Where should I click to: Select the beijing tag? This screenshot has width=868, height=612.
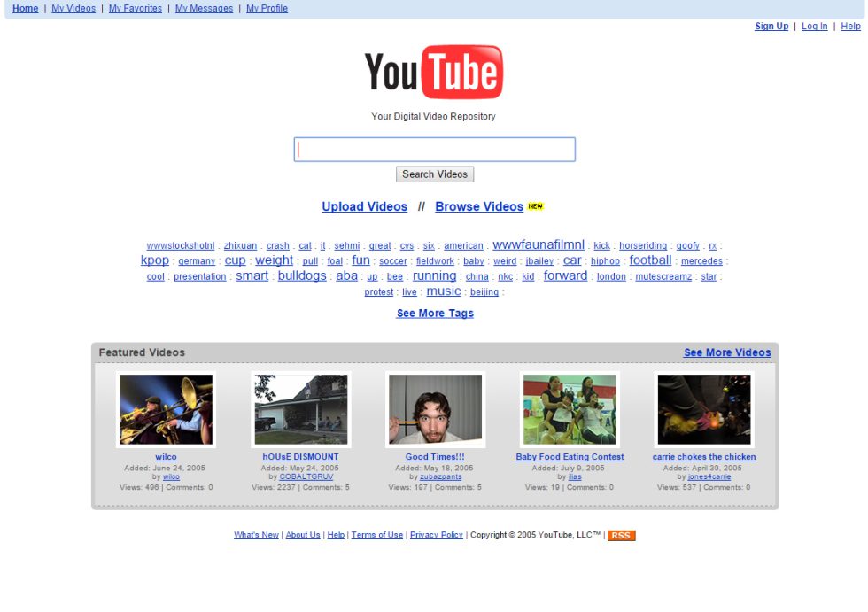pos(484,292)
